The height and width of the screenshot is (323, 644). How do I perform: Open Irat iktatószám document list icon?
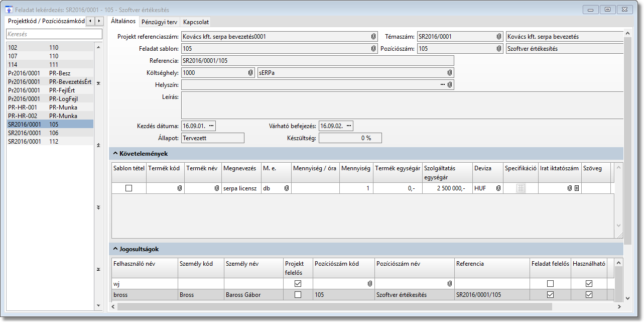point(577,188)
